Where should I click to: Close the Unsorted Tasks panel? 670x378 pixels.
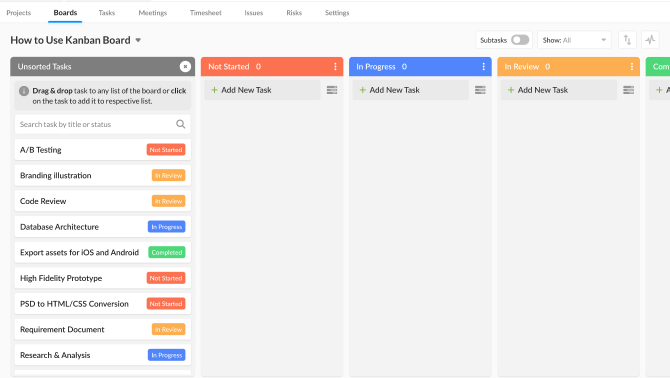[x=185, y=67]
